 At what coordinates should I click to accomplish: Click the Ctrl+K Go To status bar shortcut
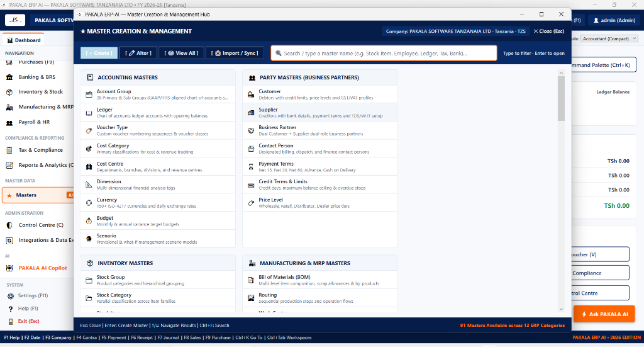[248, 338]
